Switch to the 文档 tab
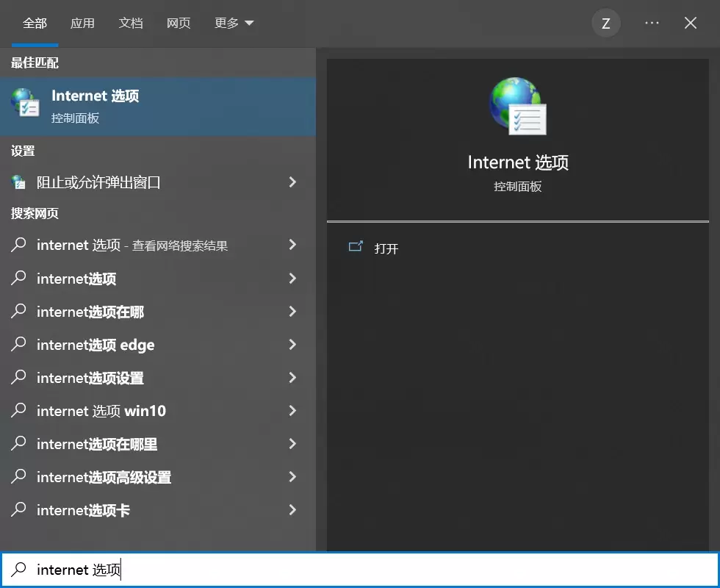 [131, 23]
